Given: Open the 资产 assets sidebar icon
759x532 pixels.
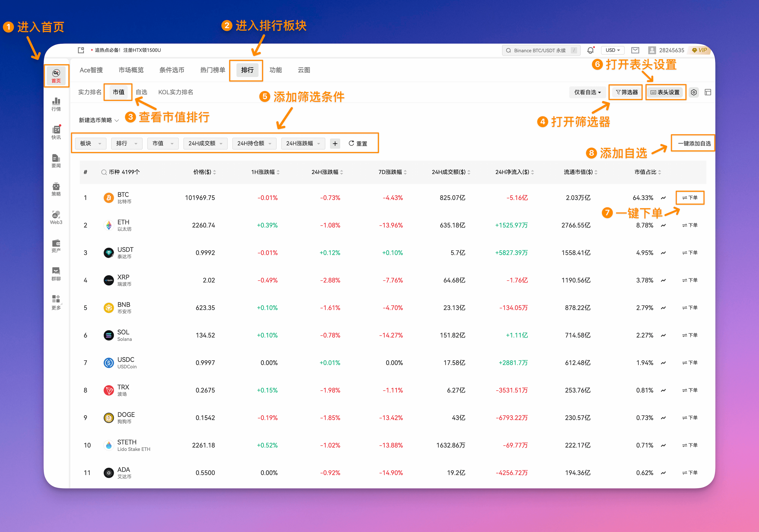Looking at the screenshot, I should pos(56,246).
